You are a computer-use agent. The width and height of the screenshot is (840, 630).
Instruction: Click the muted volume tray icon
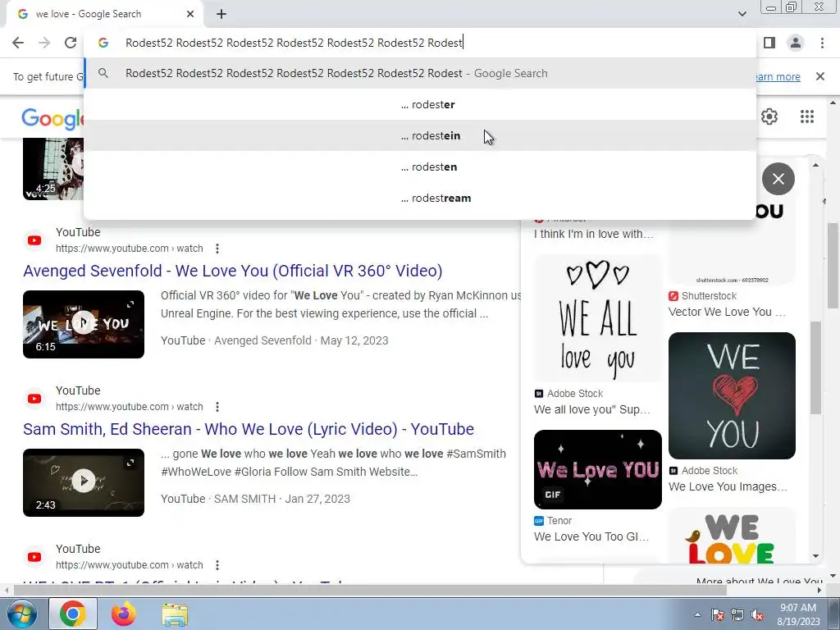coord(757,615)
